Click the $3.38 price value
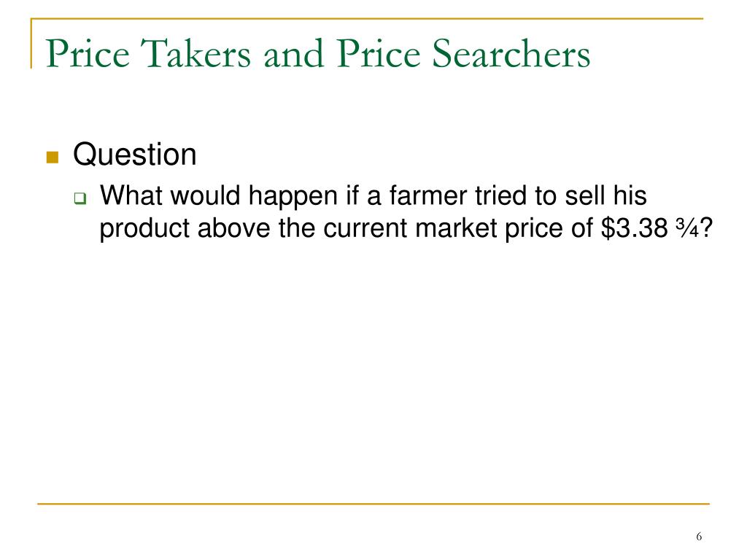 click(x=634, y=227)
